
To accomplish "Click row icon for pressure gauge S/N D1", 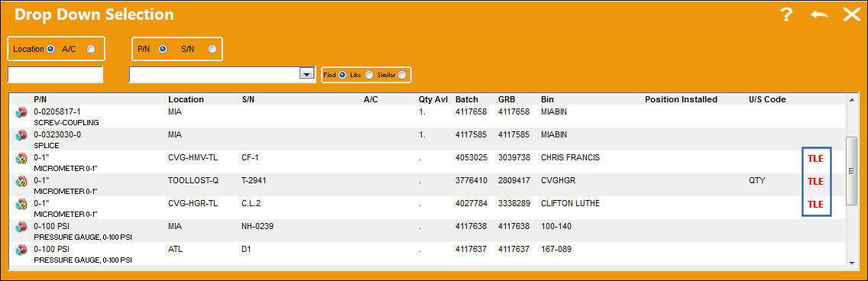I will [x=21, y=250].
